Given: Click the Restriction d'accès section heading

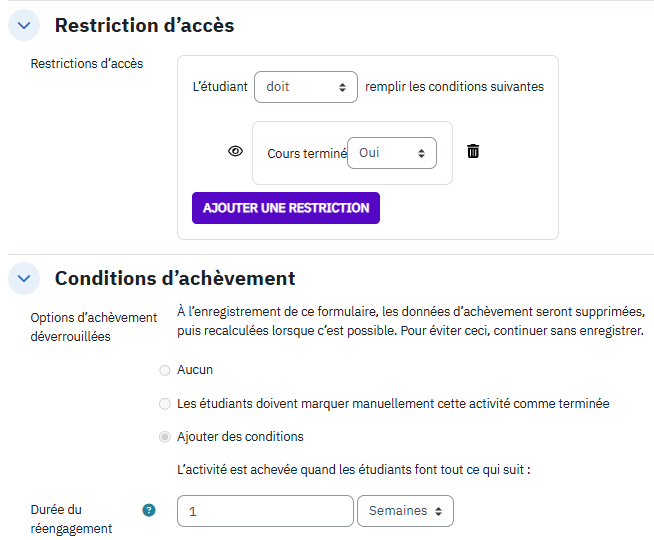Looking at the screenshot, I should (144, 26).
